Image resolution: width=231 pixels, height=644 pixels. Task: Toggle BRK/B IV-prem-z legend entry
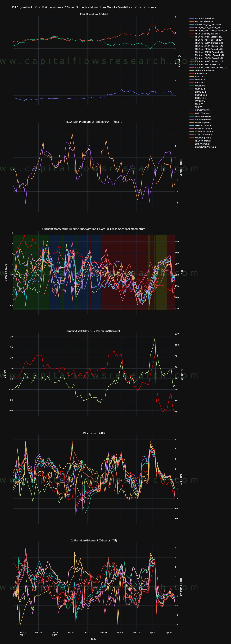[x=201, y=128]
